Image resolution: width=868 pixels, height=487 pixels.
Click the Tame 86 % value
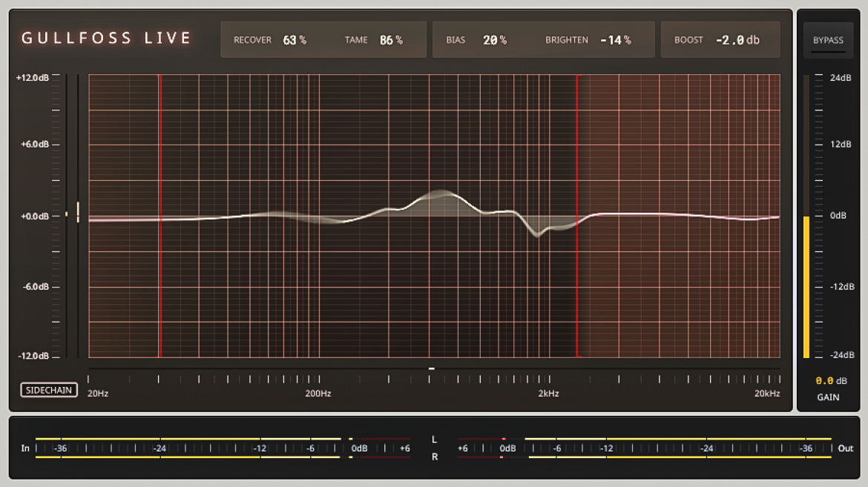[391, 40]
